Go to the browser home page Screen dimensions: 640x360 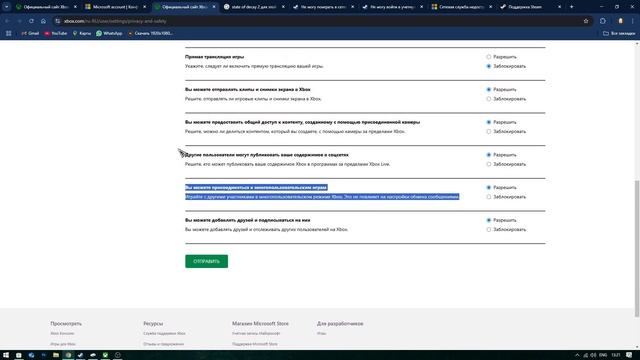pos(43,21)
